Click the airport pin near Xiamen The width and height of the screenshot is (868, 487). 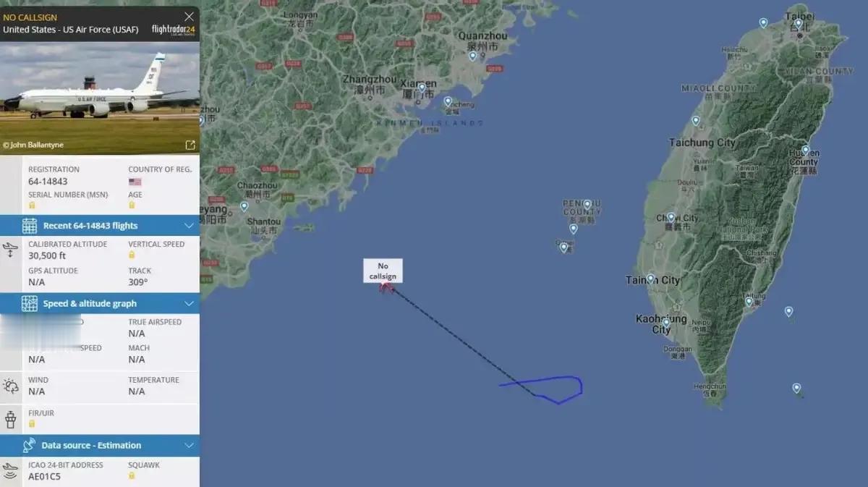pos(422,88)
